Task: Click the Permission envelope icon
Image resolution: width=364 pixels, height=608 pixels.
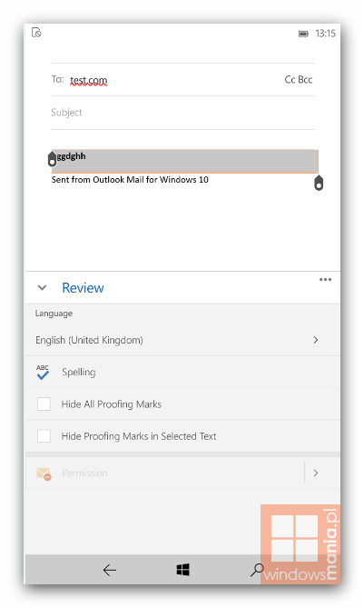Action: click(x=44, y=473)
